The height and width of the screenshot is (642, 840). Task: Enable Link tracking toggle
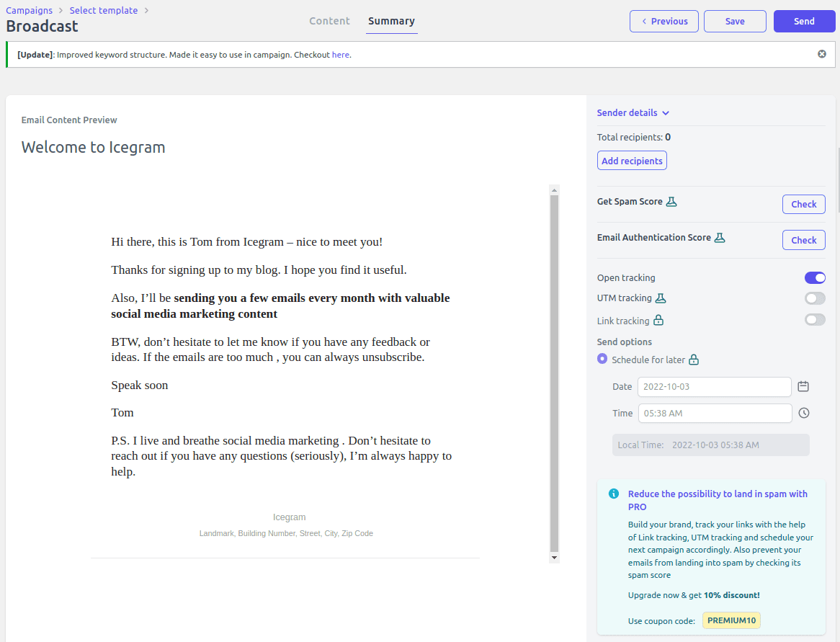pyautogui.click(x=815, y=320)
